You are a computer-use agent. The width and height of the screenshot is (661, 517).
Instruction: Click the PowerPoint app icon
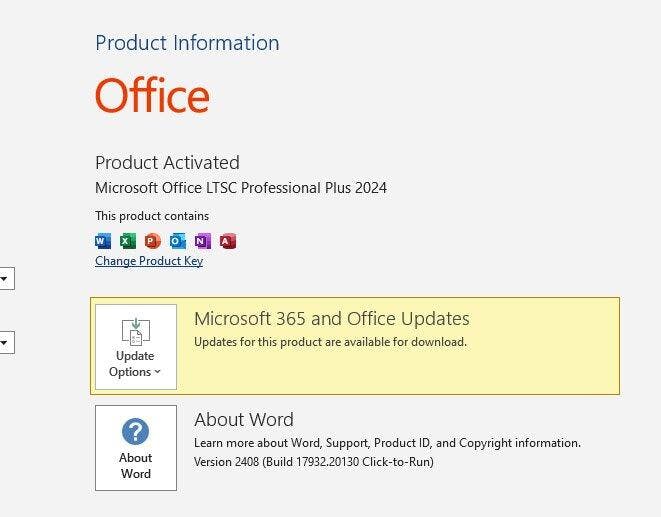point(153,241)
